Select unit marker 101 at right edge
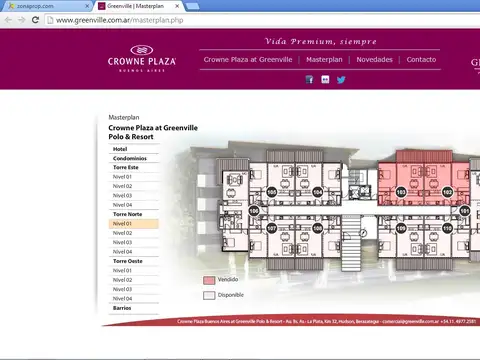480x360 pixels. pyautogui.click(x=465, y=211)
